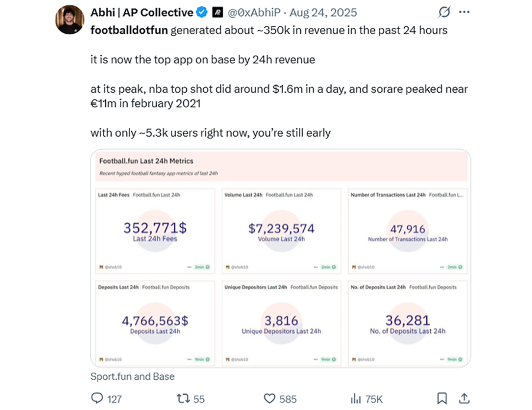Share tweet via upload arrow icon
The image size is (532, 410).
click(464, 398)
